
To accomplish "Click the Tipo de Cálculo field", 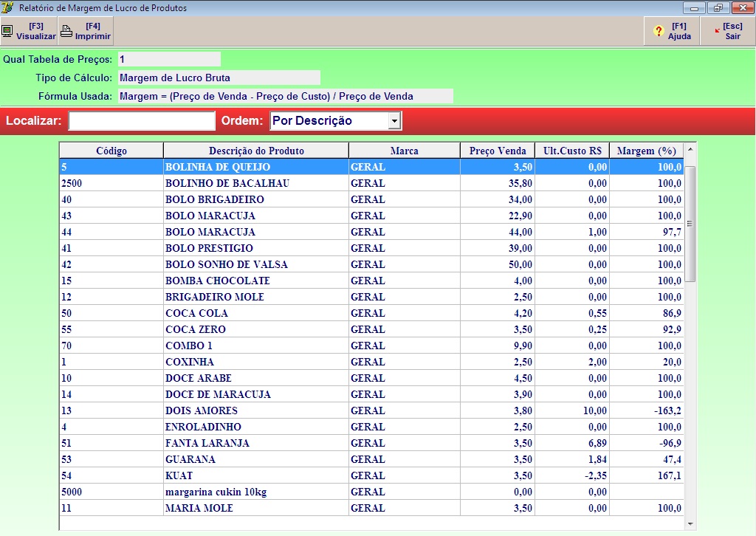I will pos(219,78).
